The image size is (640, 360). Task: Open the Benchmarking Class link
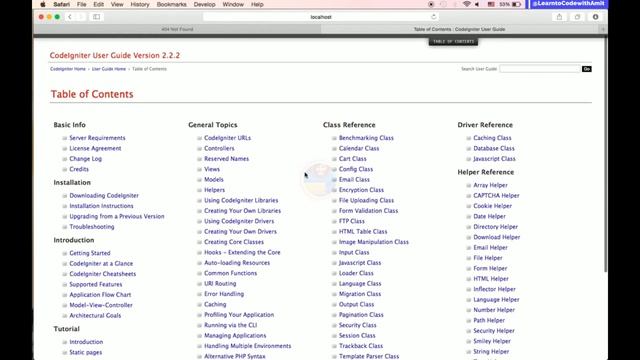pyautogui.click(x=366, y=138)
